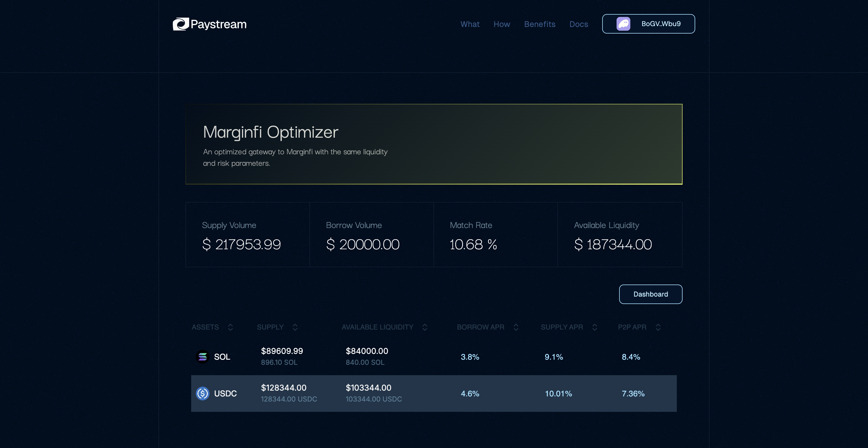Screen dimensions: 868x448
Task: Click the SOL borrow APR 3.8%
Action: tap(470, 357)
